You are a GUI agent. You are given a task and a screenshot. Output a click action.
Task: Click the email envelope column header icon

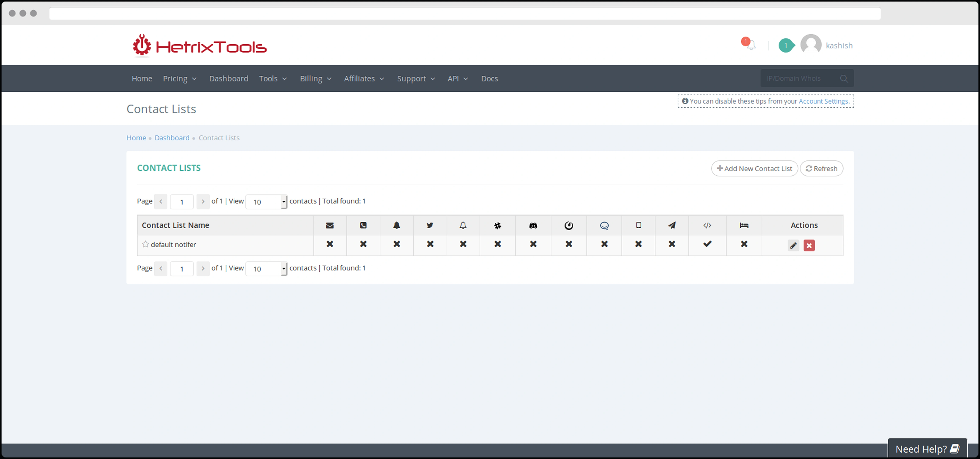tap(329, 225)
